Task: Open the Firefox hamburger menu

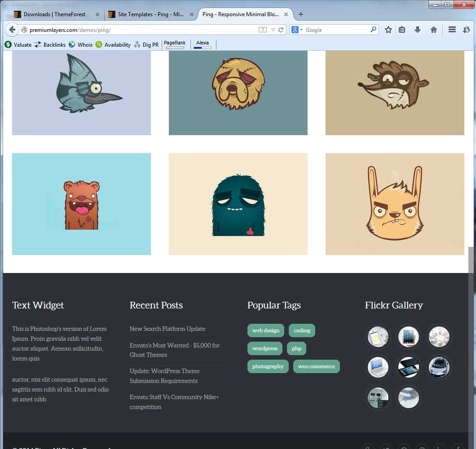Action: (452, 30)
